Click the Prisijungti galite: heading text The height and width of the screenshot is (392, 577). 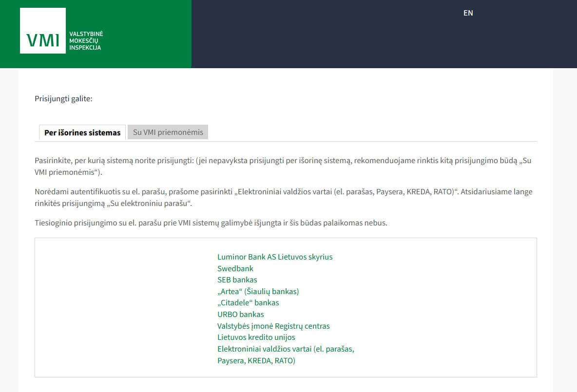coord(63,99)
